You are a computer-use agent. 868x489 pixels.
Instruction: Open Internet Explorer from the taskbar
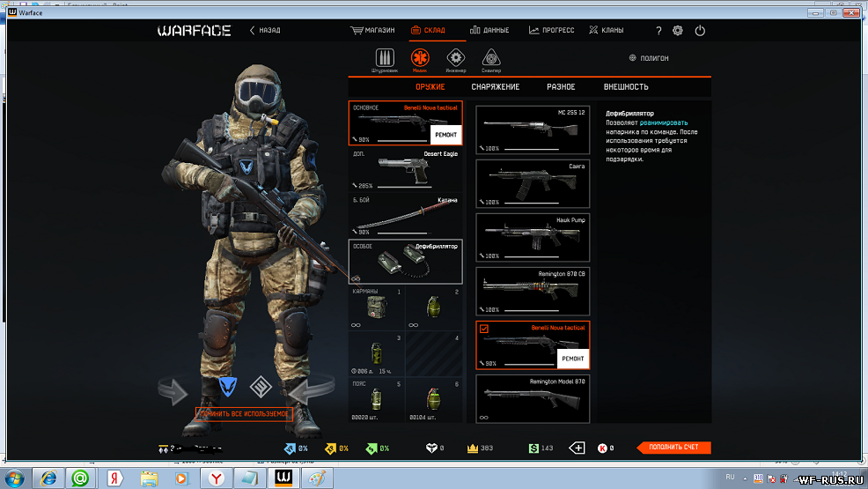(x=48, y=478)
